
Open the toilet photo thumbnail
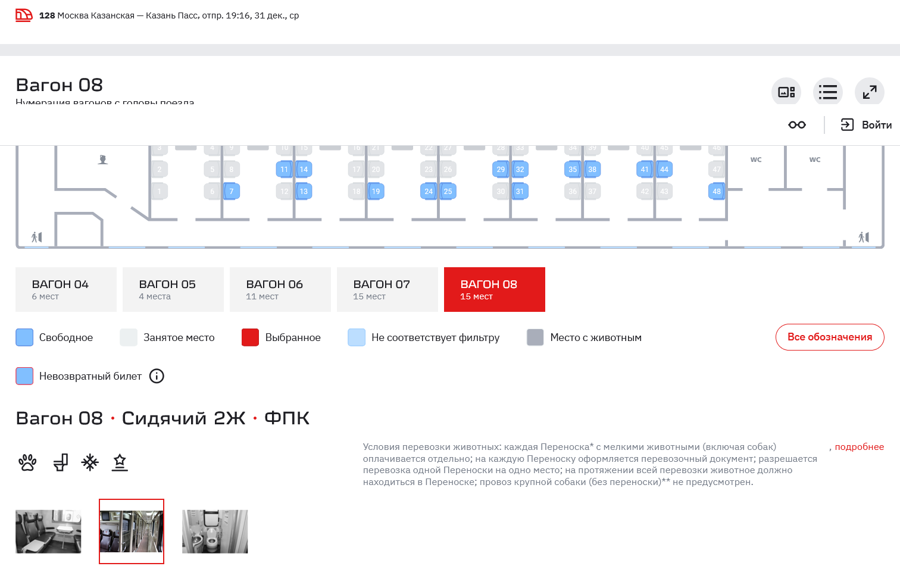point(215,531)
